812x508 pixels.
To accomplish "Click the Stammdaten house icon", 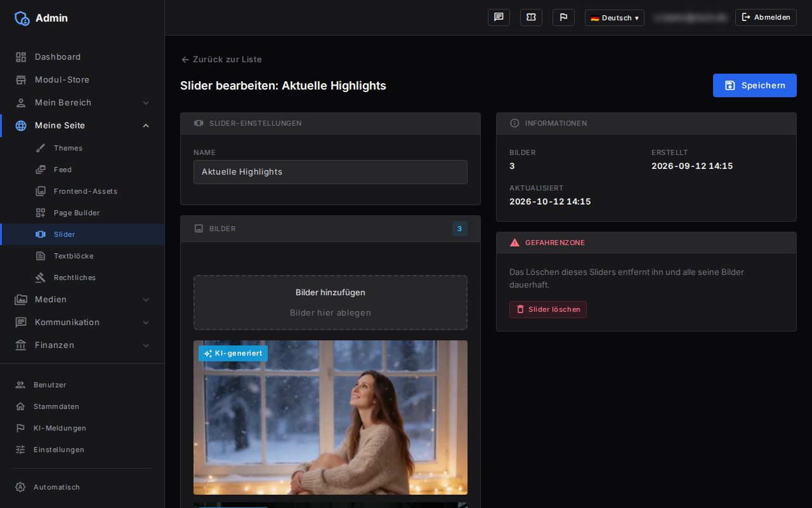I will point(20,406).
